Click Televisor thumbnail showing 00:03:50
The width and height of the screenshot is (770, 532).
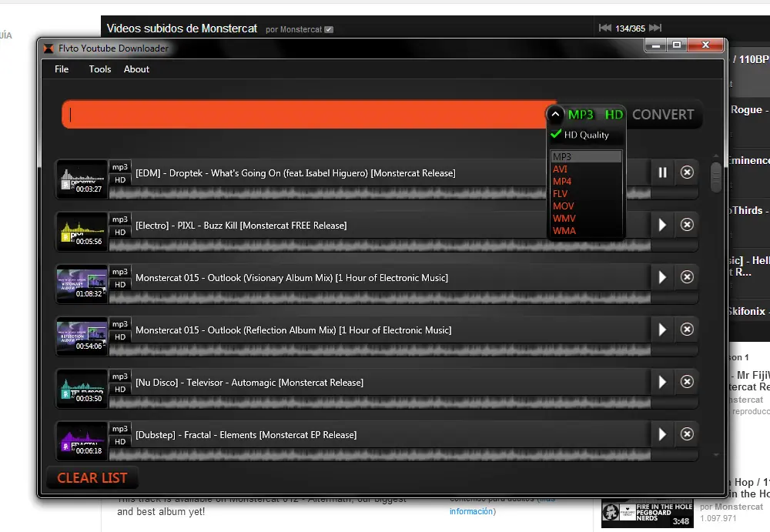82,389
